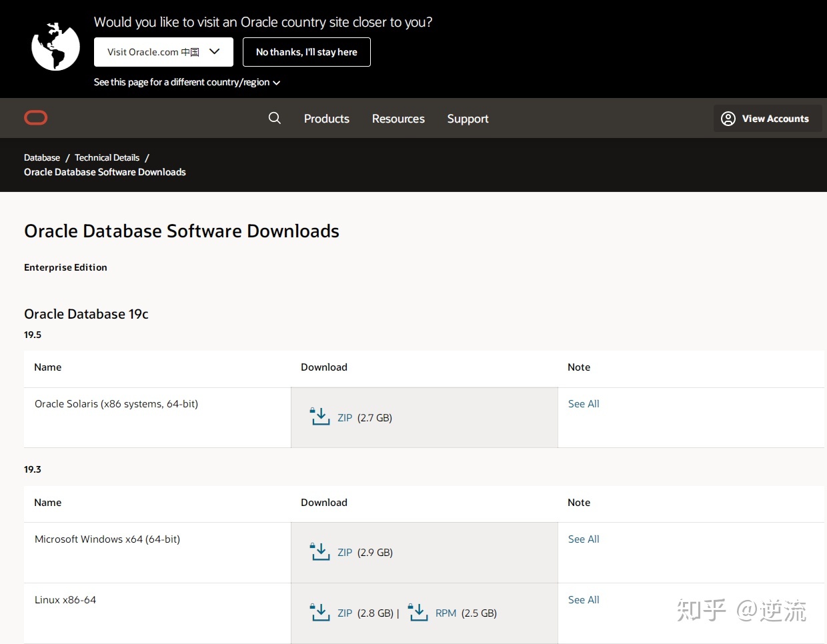
Task: Click the '19.3' version label
Action: (x=33, y=469)
